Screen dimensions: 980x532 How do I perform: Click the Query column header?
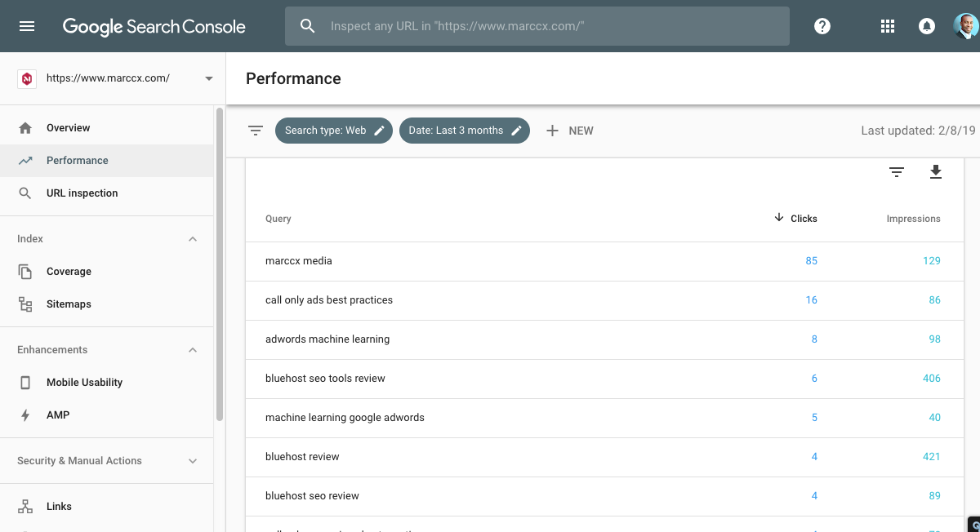(x=278, y=219)
